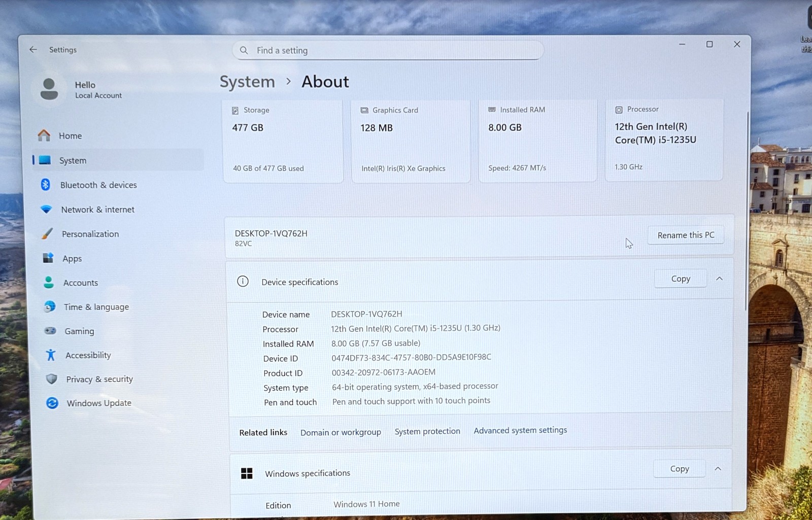The image size is (812, 520).
Task: Click Device ID value 0474DF73-834C
Action: pyautogui.click(x=411, y=357)
